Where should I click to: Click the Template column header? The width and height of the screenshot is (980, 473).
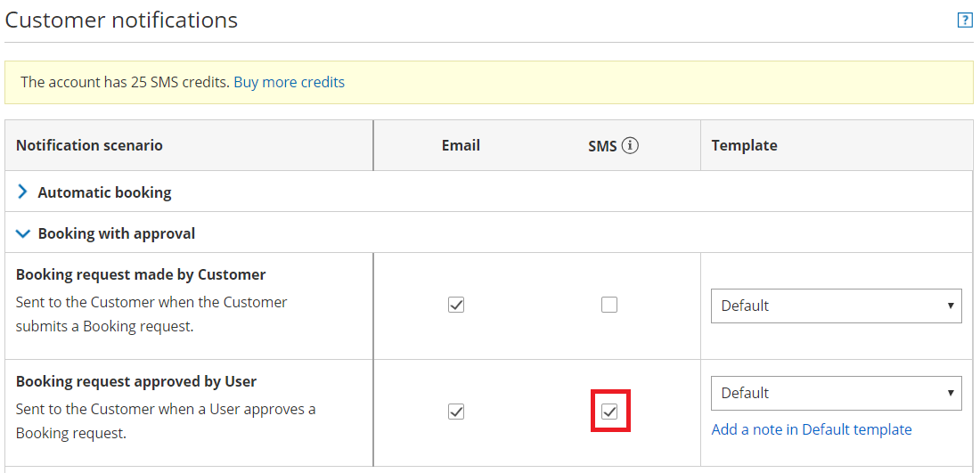pyautogui.click(x=744, y=145)
